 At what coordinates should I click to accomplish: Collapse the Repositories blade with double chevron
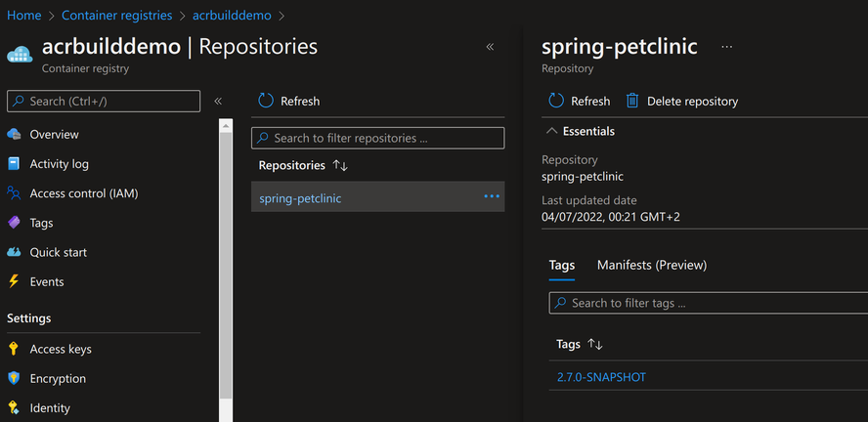click(x=490, y=47)
